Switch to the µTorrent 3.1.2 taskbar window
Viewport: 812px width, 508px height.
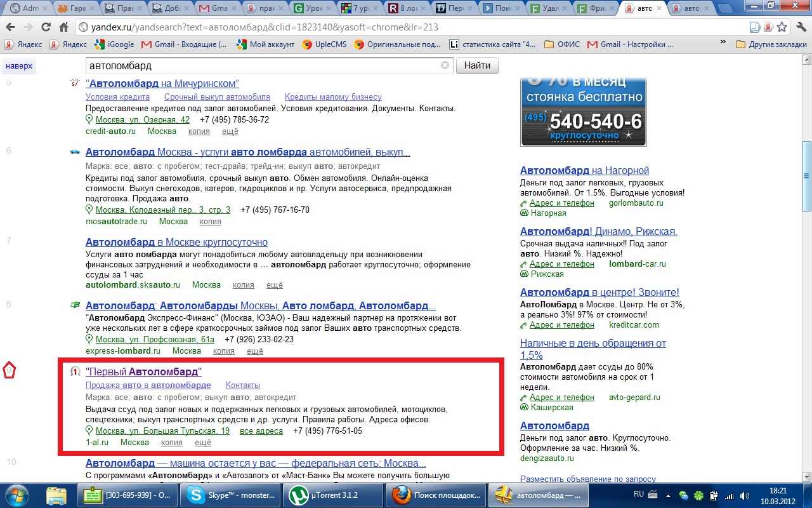[x=334, y=495]
